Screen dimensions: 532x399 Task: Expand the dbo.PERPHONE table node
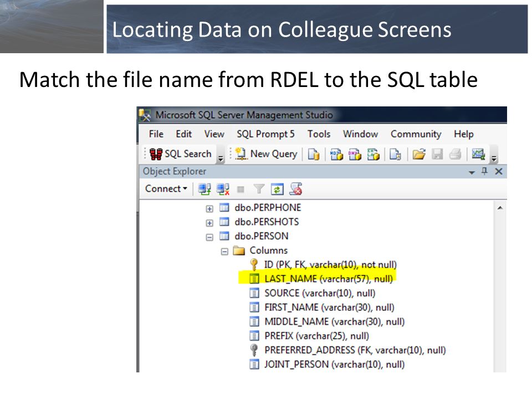coord(209,209)
